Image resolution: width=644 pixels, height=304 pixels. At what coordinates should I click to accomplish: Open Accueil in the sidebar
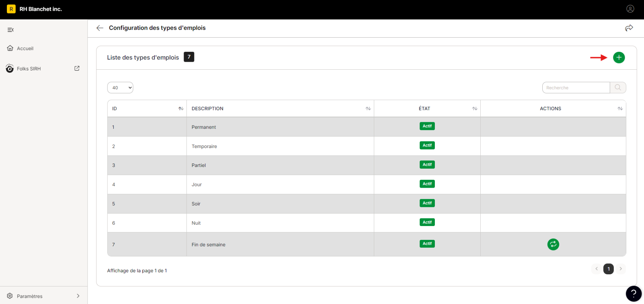[x=25, y=48]
